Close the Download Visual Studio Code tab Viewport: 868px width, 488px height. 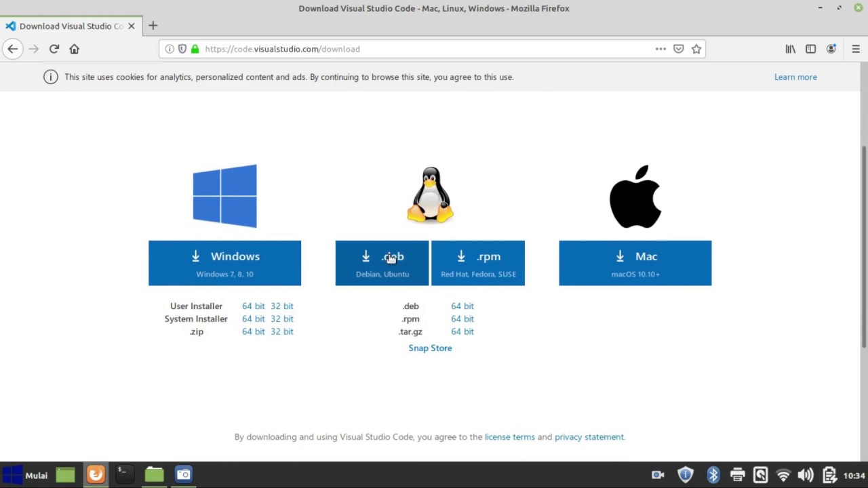tap(132, 26)
